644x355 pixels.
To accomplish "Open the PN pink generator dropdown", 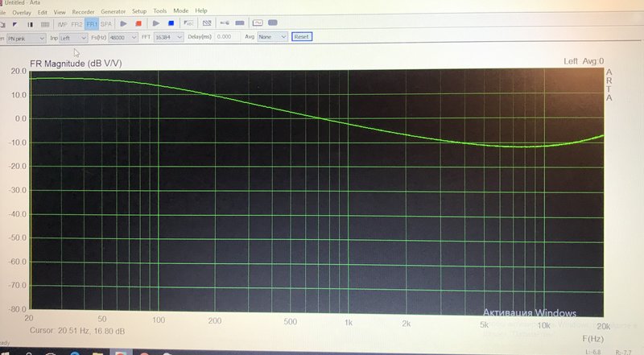I will click(x=26, y=38).
